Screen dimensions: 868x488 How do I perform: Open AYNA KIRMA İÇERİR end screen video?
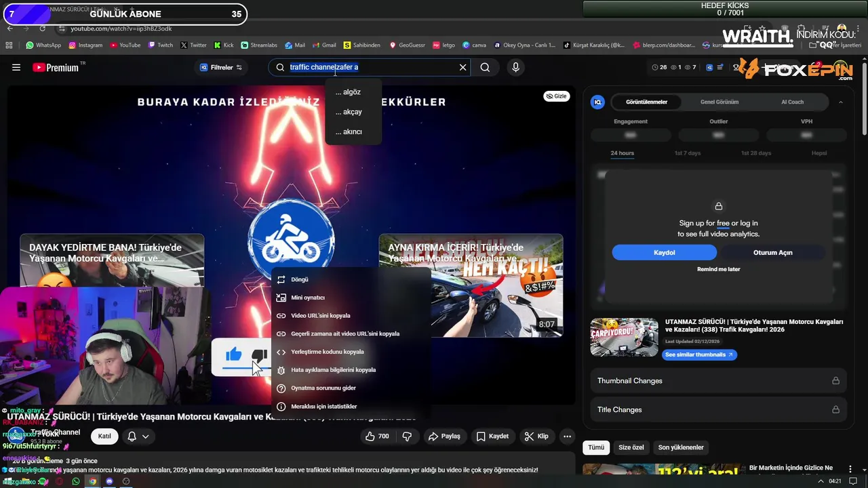pyautogui.click(x=471, y=285)
